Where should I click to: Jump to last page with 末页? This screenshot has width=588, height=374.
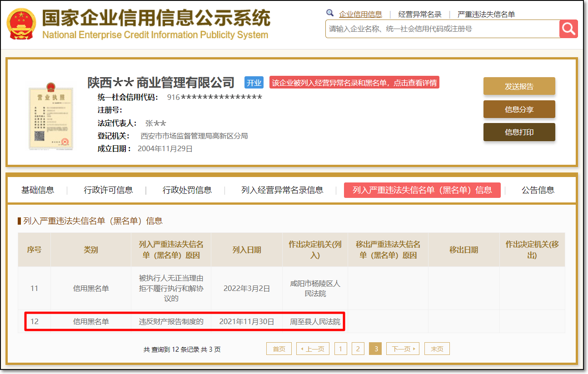pos(437,349)
